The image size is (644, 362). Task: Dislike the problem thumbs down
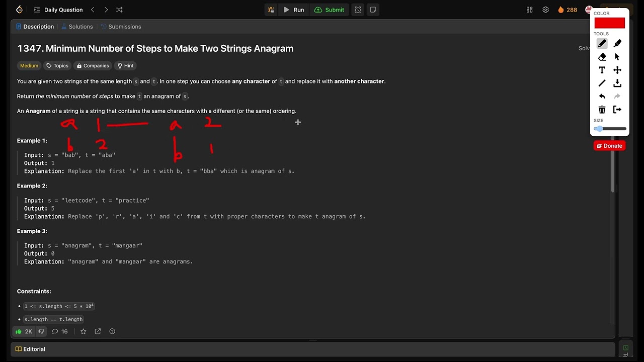(x=41, y=331)
